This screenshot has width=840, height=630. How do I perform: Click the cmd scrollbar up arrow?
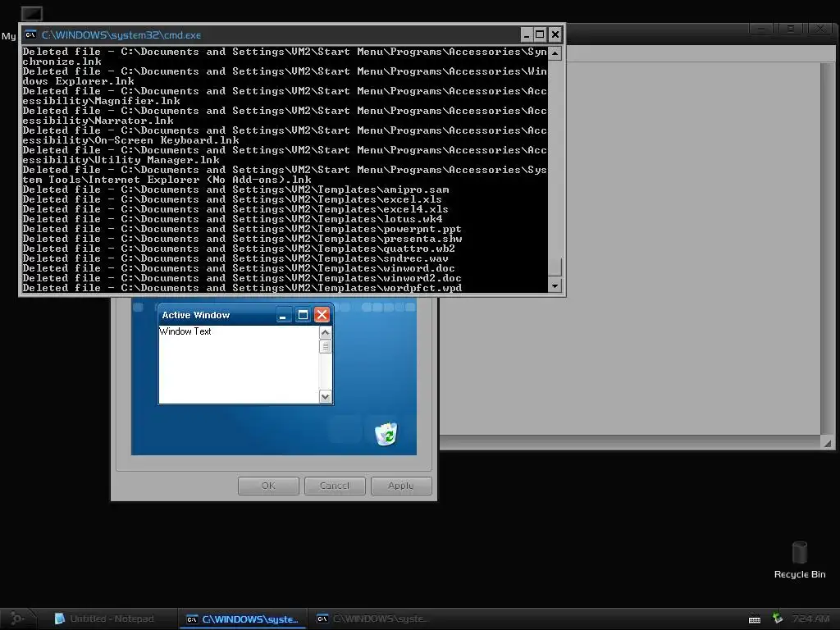[x=555, y=53]
